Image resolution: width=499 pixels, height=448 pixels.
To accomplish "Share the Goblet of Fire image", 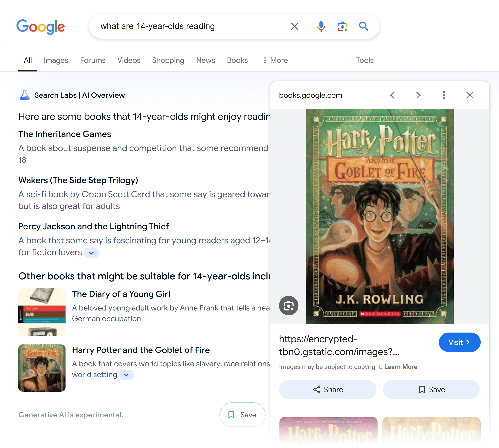I will [328, 389].
